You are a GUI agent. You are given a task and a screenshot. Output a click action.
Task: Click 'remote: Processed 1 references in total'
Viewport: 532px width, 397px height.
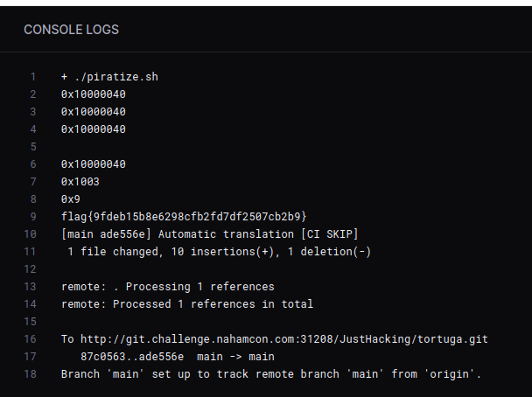pyautogui.click(x=187, y=304)
